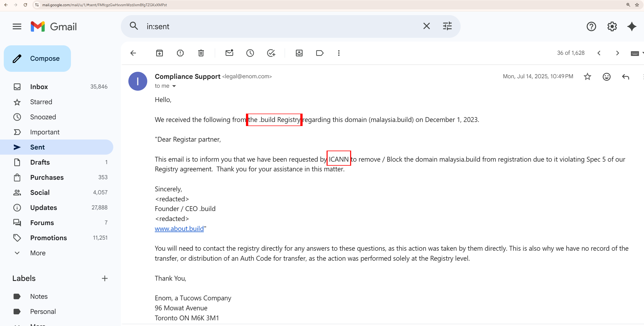Clear the in:sent search query

click(x=426, y=26)
